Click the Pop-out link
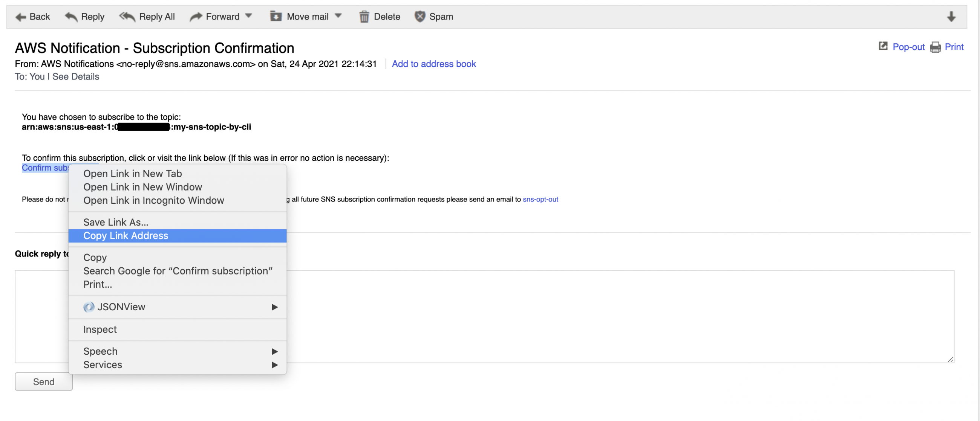Image resolution: width=980 pixels, height=421 pixels. pyautogui.click(x=908, y=47)
